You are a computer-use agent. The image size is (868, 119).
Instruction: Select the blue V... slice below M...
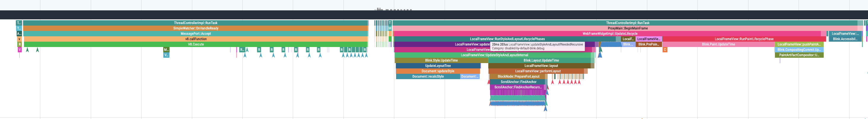[x=166, y=55]
